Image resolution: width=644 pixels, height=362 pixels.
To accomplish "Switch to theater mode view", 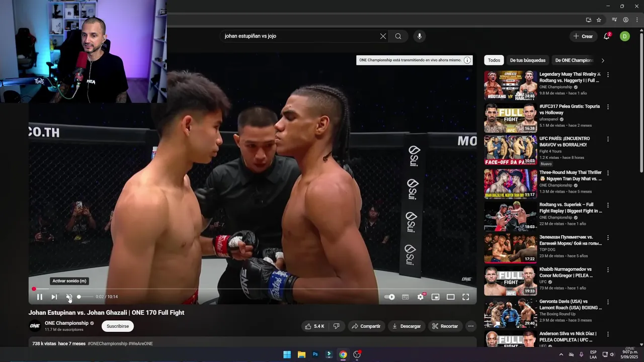I will (451, 297).
